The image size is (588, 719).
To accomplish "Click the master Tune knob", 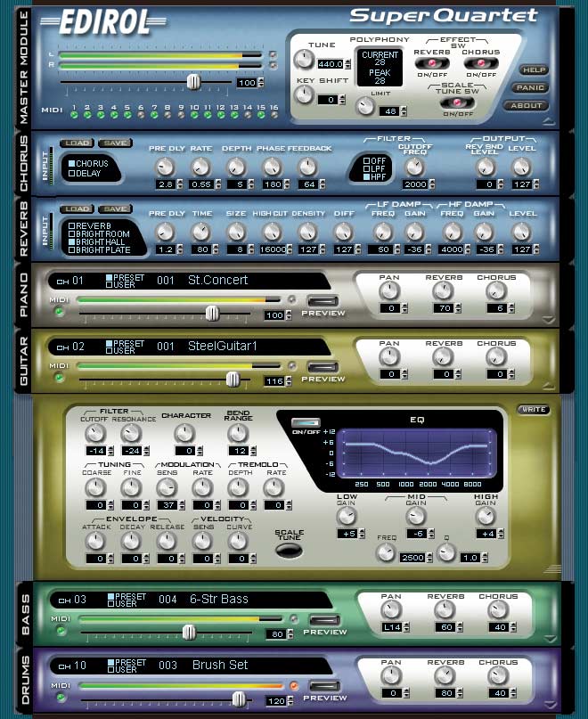I will (303, 60).
